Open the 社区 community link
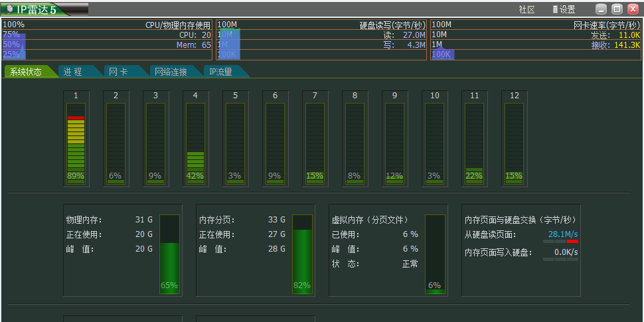The height and width of the screenshot is (322, 644). click(x=526, y=9)
